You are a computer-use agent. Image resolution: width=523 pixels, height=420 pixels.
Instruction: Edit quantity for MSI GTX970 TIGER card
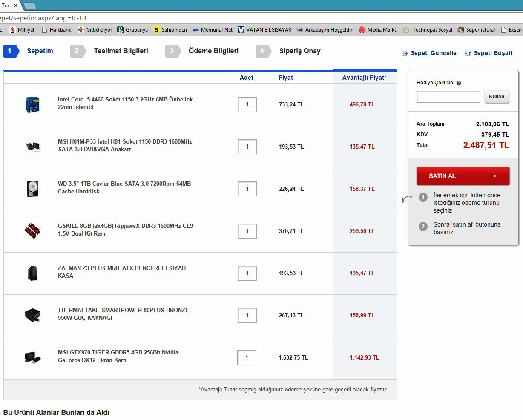pyautogui.click(x=247, y=357)
